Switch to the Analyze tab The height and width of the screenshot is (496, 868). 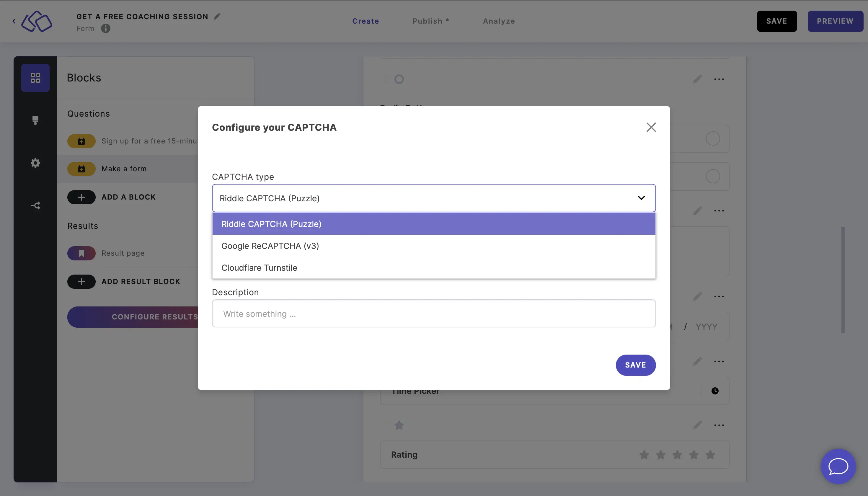tap(499, 21)
